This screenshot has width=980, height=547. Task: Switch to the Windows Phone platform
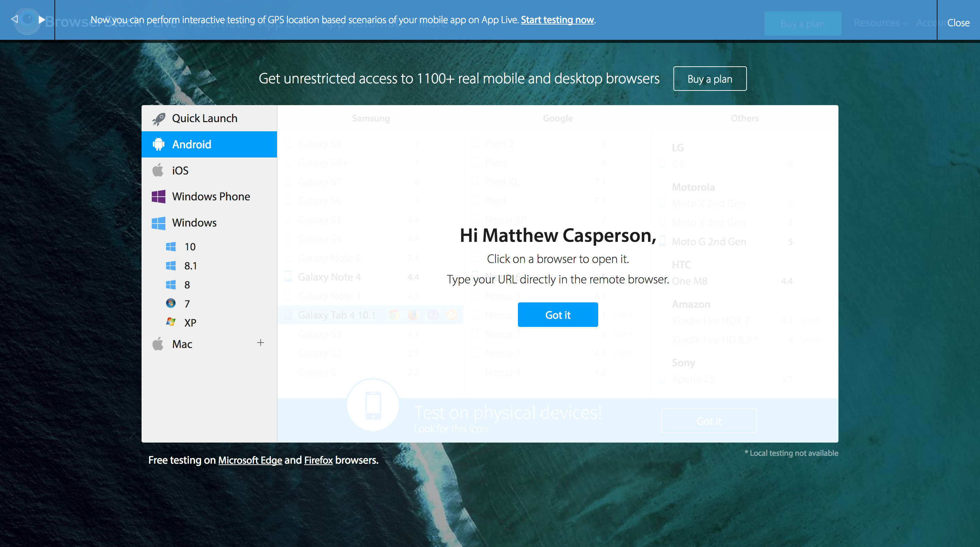[211, 196]
